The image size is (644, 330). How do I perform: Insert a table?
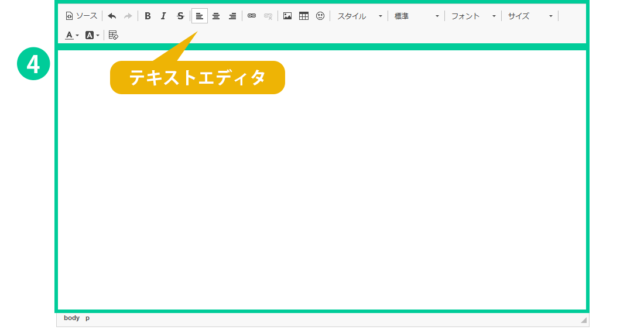tap(304, 16)
